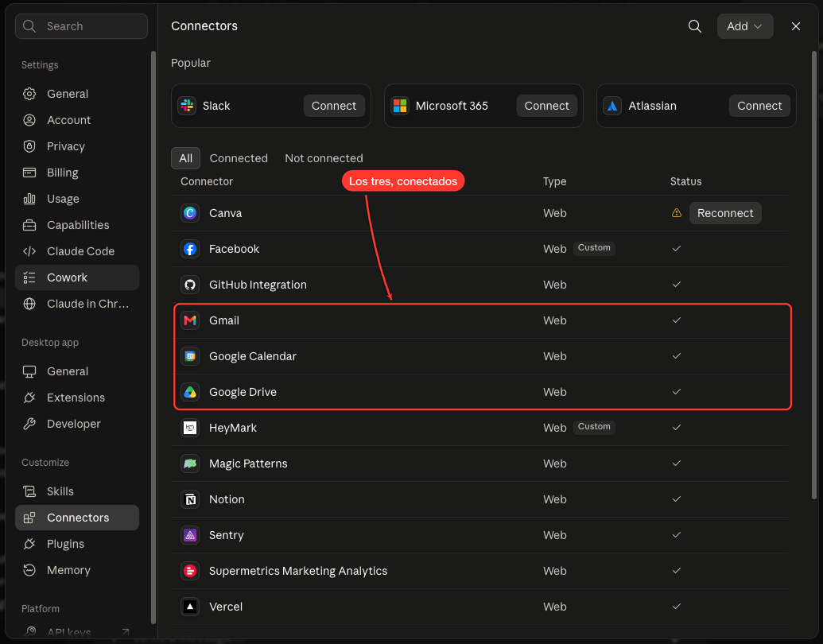
Task: Open the Extensions page
Action: [x=77, y=398]
